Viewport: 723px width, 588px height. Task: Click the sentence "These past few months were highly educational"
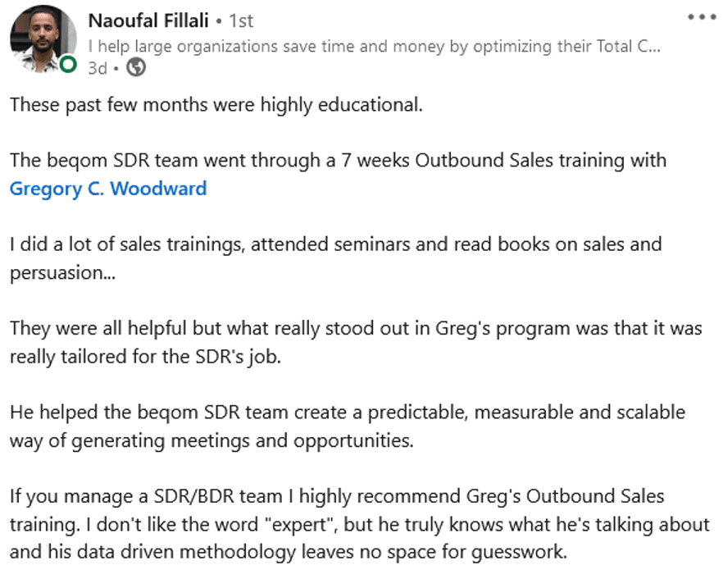[216, 105]
